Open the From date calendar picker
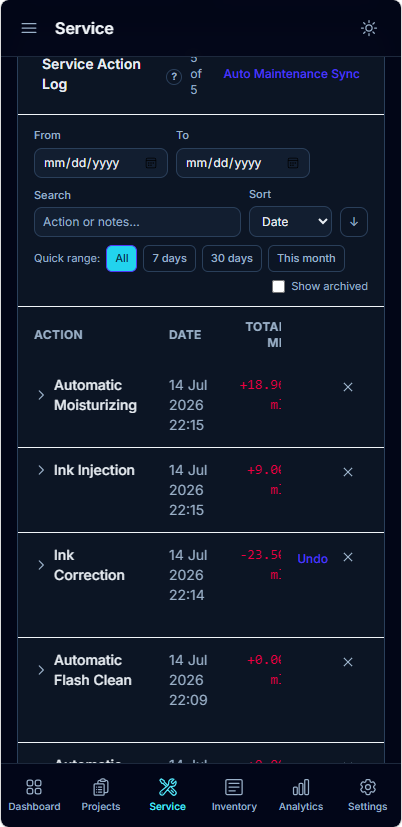Screen dimensions: 402x827 click(x=151, y=163)
